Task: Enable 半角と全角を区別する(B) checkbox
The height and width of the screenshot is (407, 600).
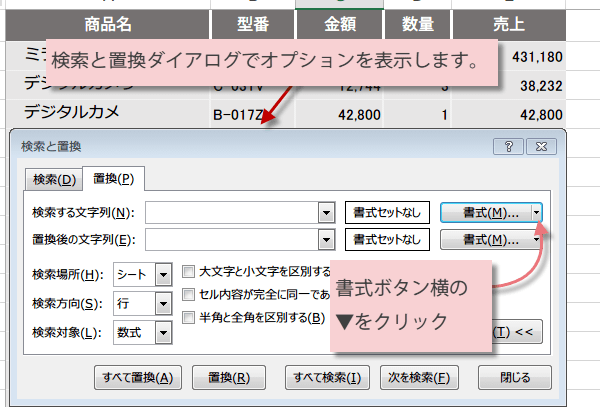Action: click(188, 317)
